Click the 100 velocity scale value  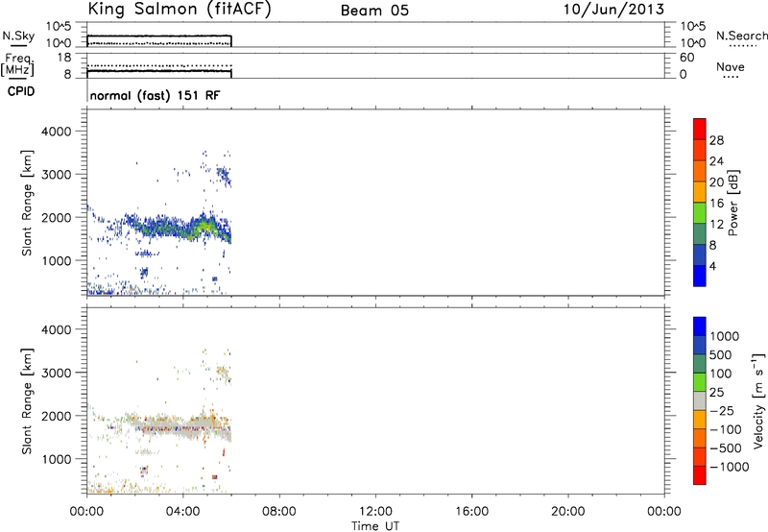click(x=721, y=374)
